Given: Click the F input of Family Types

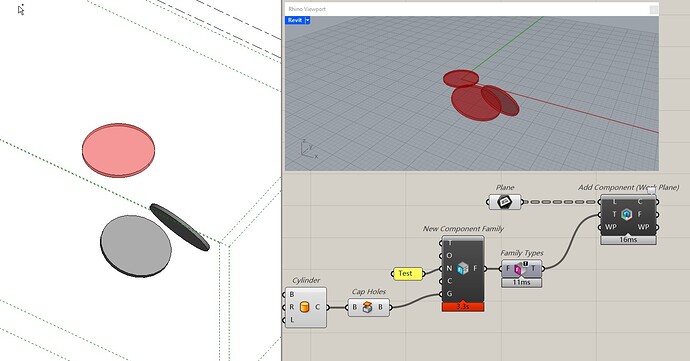Looking at the screenshot, I should 508,268.
